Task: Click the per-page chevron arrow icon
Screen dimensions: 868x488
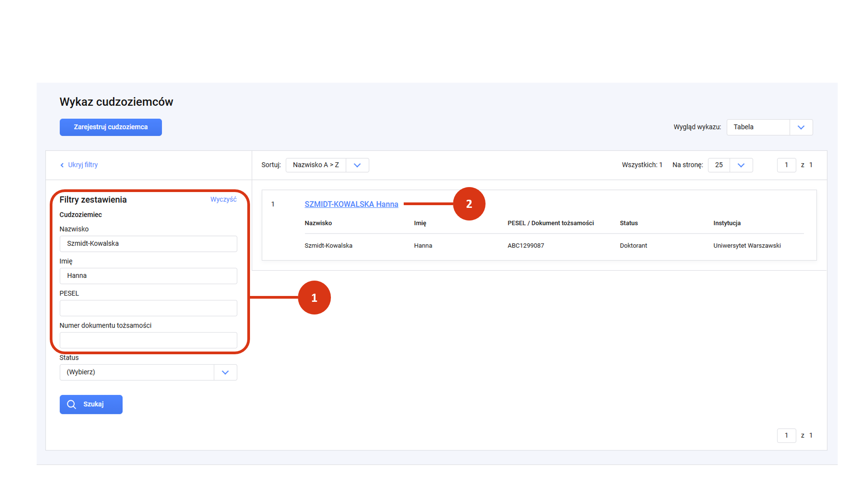Action: [741, 165]
